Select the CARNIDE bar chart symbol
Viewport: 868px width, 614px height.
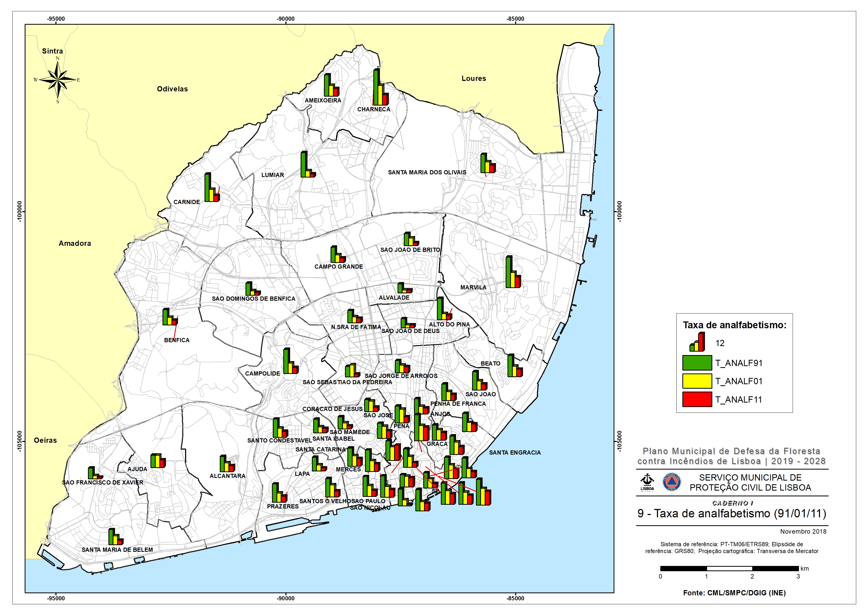212,188
